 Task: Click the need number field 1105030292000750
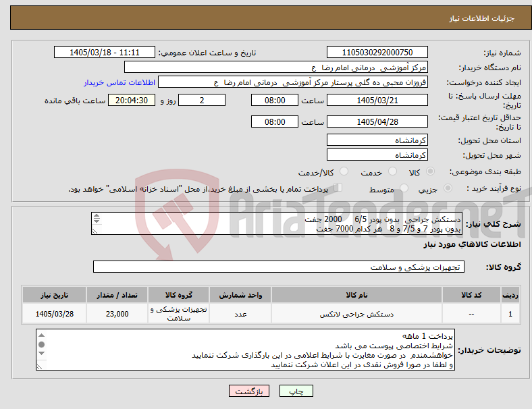[377, 52]
